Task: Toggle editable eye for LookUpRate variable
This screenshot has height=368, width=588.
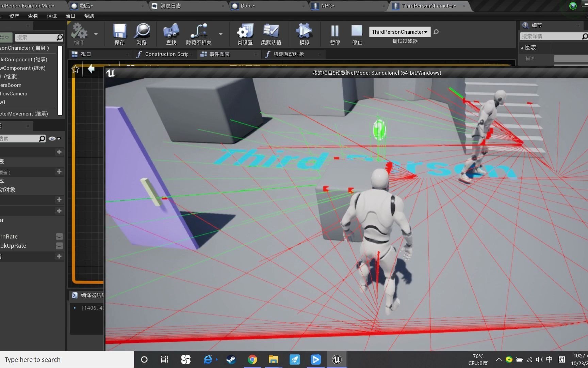Action: 59,246
